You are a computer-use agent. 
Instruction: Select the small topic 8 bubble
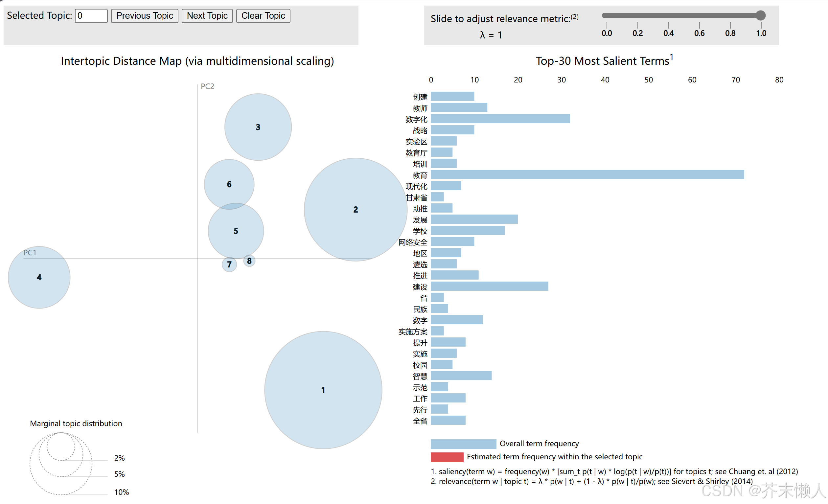249,261
